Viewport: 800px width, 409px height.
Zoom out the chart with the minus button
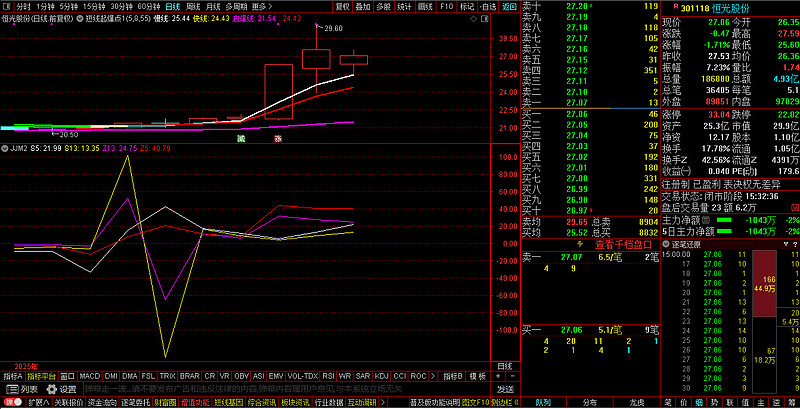coord(512,376)
